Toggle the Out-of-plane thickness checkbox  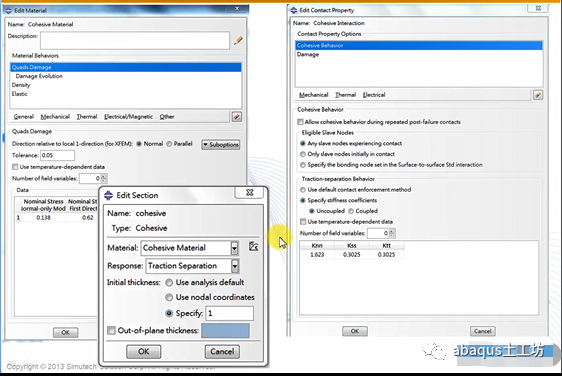click(x=111, y=330)
